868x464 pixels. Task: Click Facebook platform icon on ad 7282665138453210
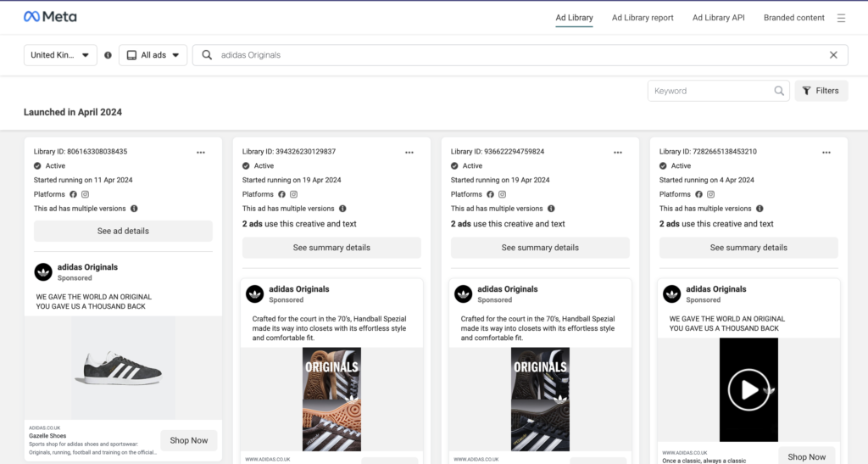(698, 194)
